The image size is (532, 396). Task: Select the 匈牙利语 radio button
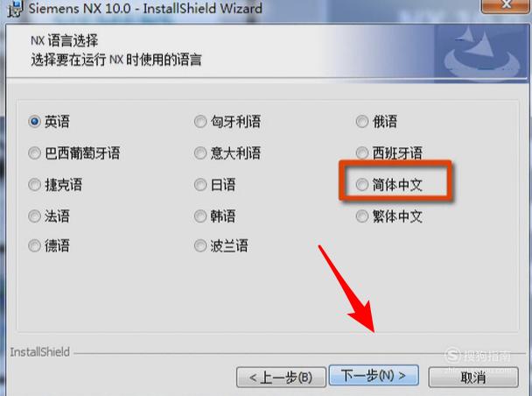tap(200, 121)
